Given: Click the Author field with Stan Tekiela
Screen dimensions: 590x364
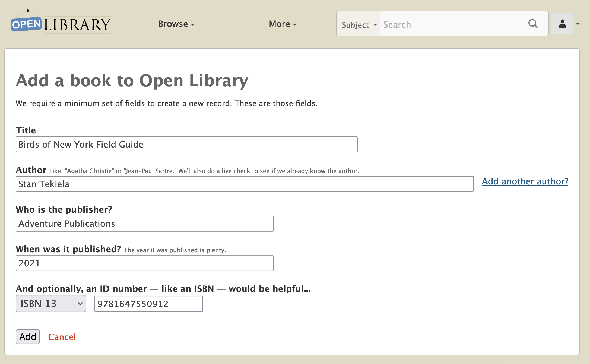Looking at the screenshot, I should click(244, 184).
